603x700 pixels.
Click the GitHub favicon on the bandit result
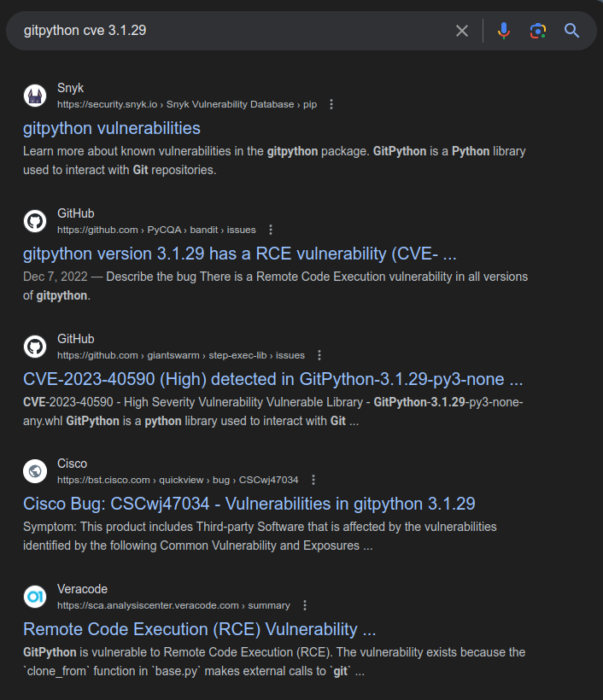pyautogui.click(x=35, y=221)
